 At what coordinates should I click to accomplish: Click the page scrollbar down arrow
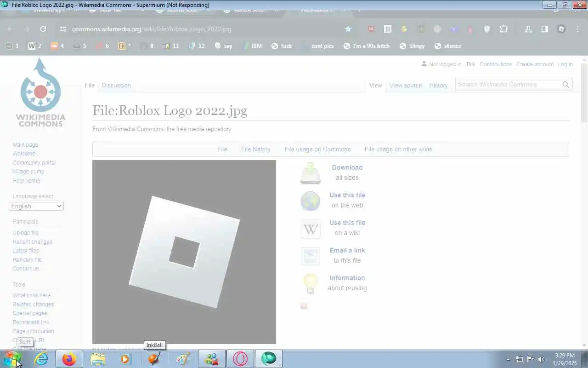click(x=584, y=345)
